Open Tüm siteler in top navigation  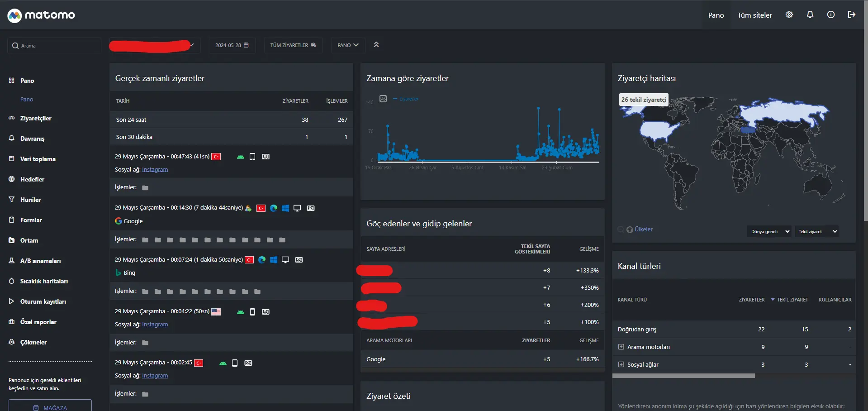click(755, 15)
